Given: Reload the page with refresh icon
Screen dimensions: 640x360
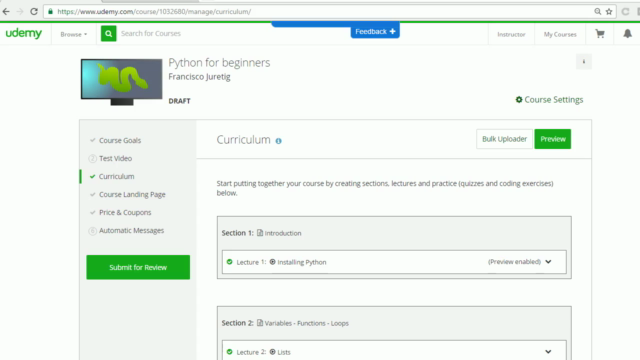Looking at the screenshot, I should 34,11.
